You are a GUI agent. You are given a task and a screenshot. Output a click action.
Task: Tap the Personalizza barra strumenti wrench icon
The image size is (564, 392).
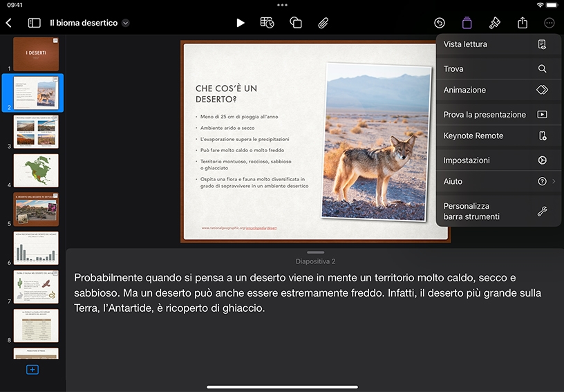(x=543, y=211)
